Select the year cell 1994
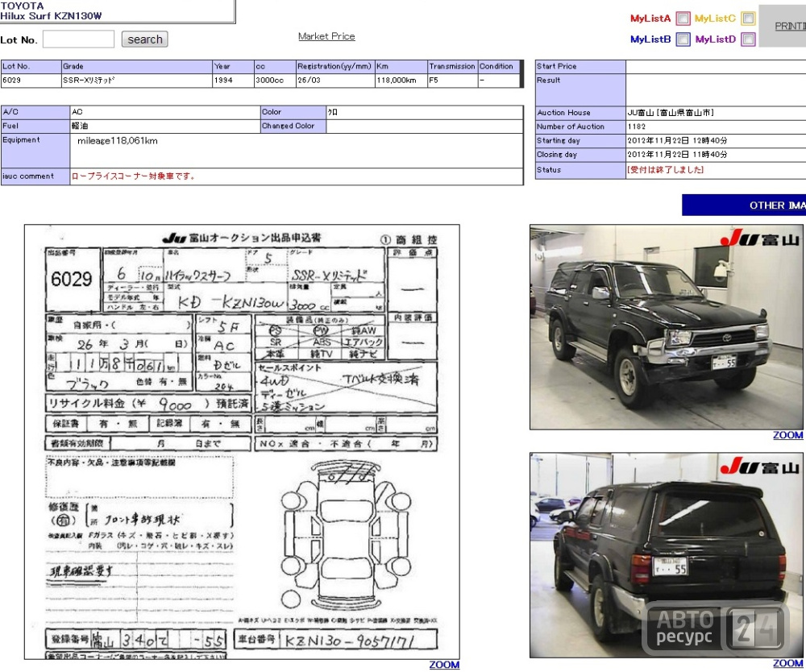Viewport: 806px width, 672px height. tap(234, 80)
